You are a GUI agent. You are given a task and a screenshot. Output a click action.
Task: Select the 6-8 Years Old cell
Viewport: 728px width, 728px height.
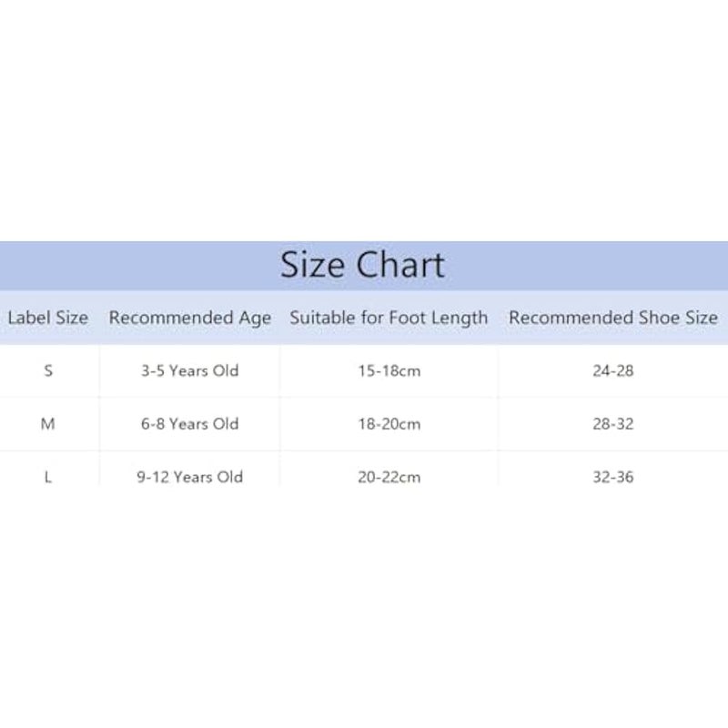tap(190, 424)
